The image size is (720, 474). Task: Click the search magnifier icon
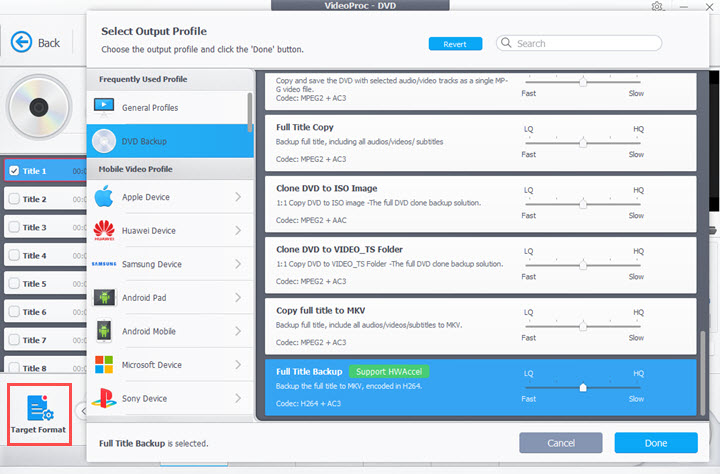pos(506,43)
